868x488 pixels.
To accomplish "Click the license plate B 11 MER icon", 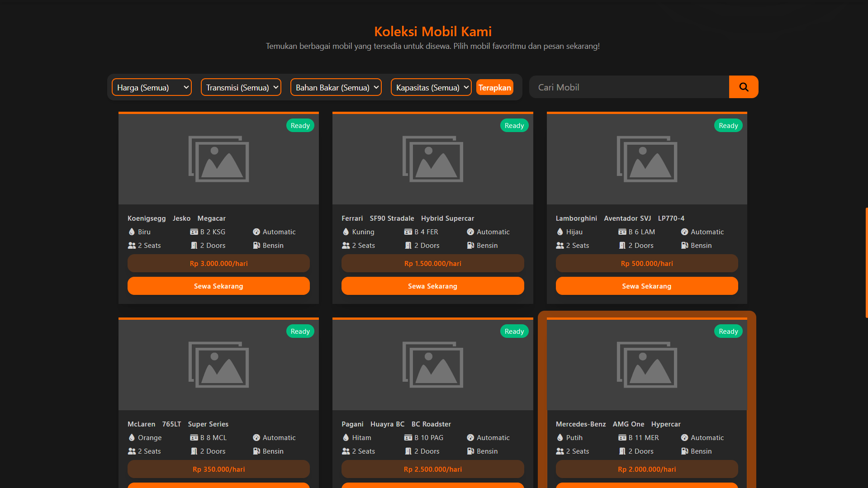I will click(x=622, y=437).
